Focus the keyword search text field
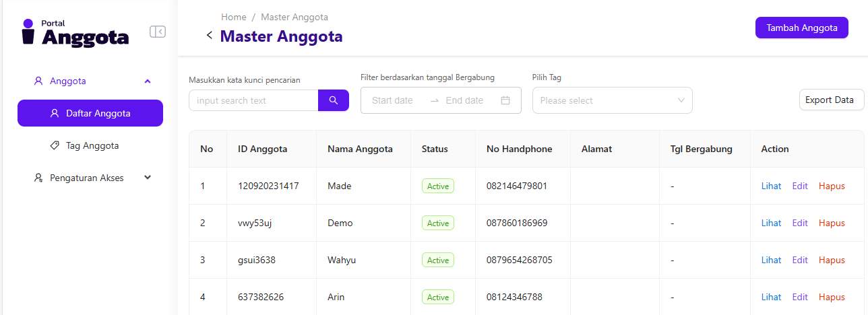The width and height of the screenshot is (868, 315). [253, 100]
